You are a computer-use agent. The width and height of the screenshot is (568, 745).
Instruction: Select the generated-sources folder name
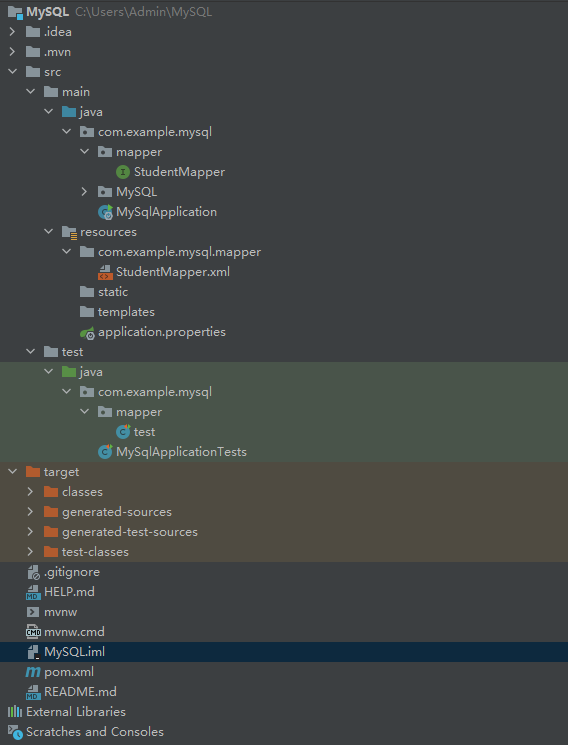tap(117, 512)
